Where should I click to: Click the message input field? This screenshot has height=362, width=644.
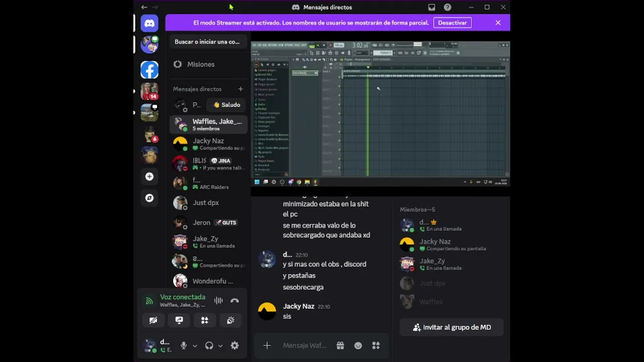point(304,345)
